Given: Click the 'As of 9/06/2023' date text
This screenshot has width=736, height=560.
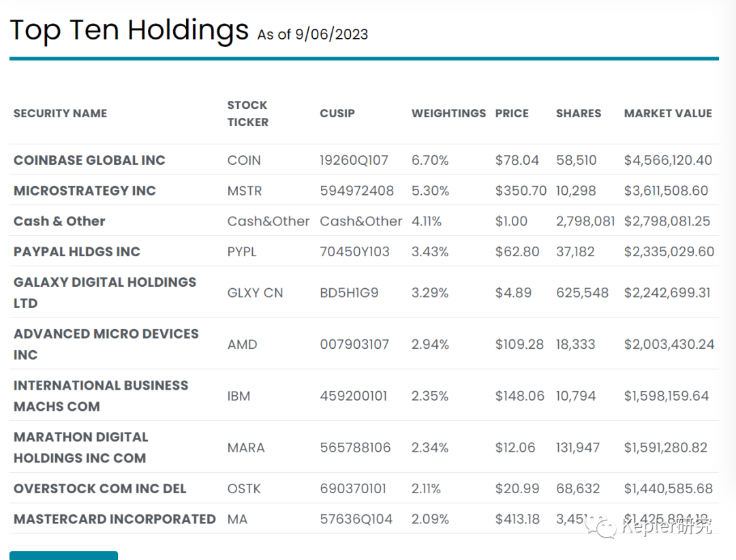Looking at the screenshot, I should click(313, 35).
